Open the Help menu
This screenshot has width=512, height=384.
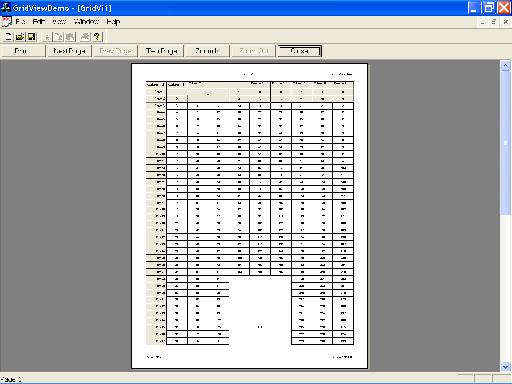tap(113, 22)
